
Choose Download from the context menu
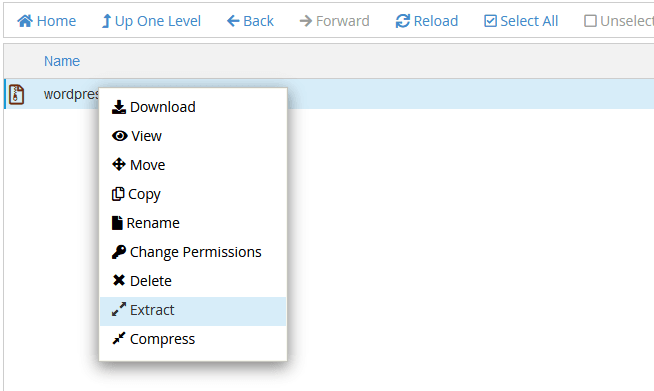pos(193,107)
